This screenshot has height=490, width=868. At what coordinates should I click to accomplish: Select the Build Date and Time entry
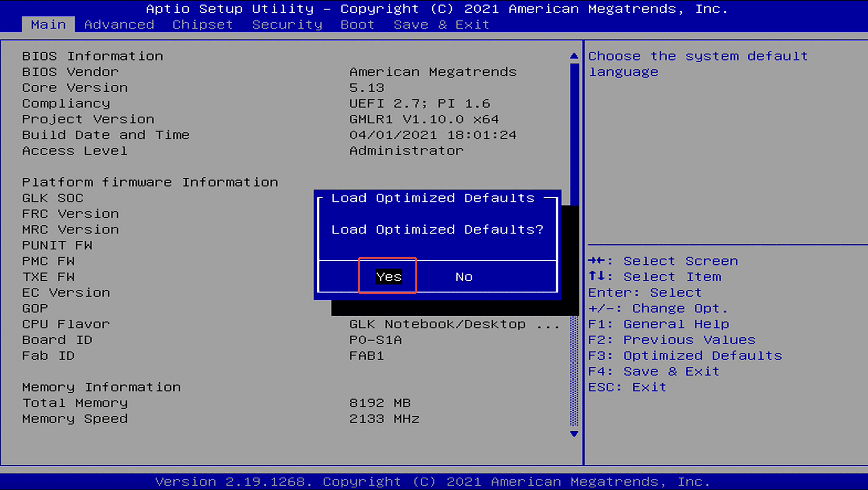(105, 135)
